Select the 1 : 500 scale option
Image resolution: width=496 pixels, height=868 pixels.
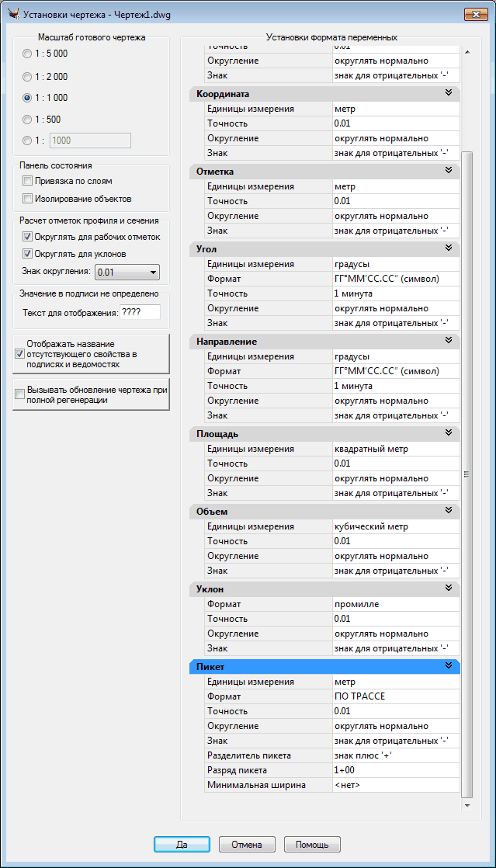[x=29, y=120]
